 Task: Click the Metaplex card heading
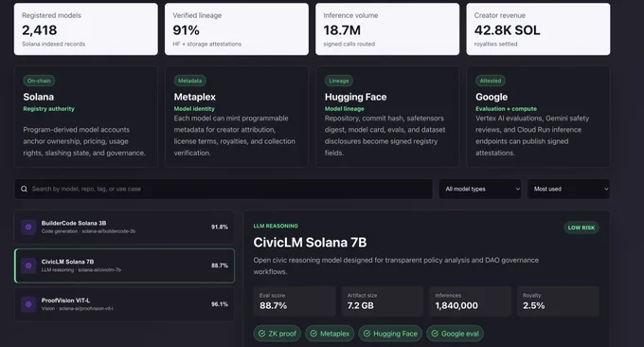[195, 97]
